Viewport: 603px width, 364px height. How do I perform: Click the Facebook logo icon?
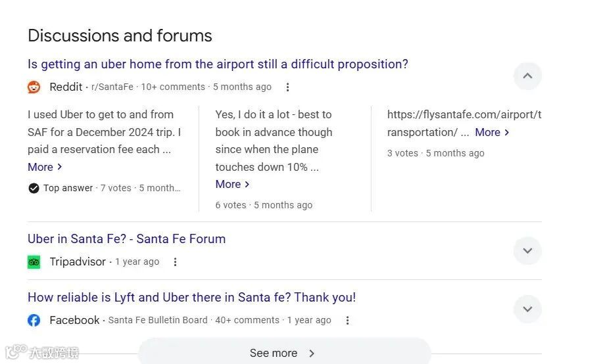coord(34,321)
